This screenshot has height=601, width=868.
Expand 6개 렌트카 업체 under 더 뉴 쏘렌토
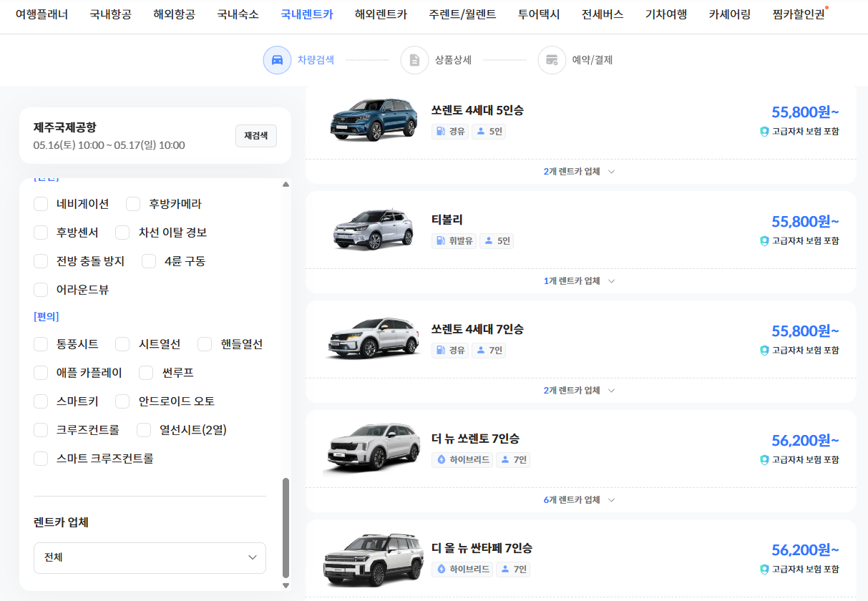pyautogui.click(x=579, y=500)
